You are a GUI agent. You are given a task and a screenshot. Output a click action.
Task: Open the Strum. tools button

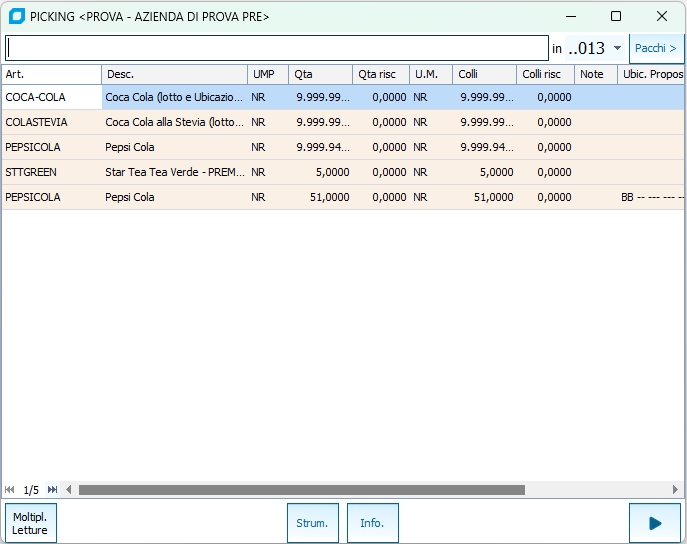coord(312,523)
